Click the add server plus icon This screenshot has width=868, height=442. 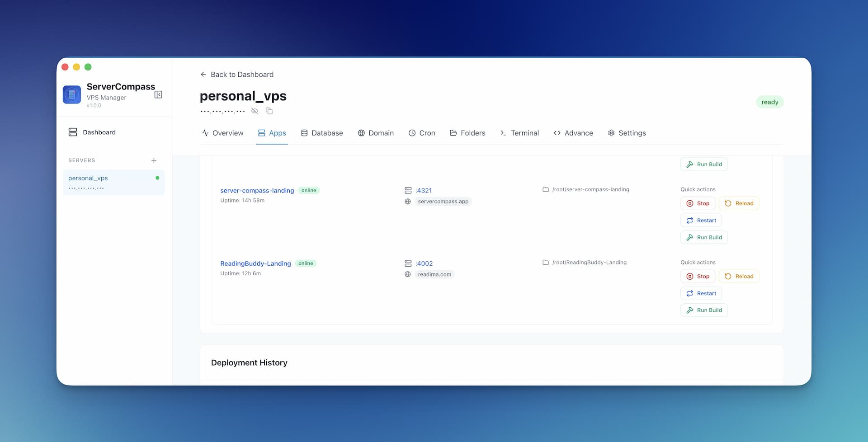[x=154, y=160]
